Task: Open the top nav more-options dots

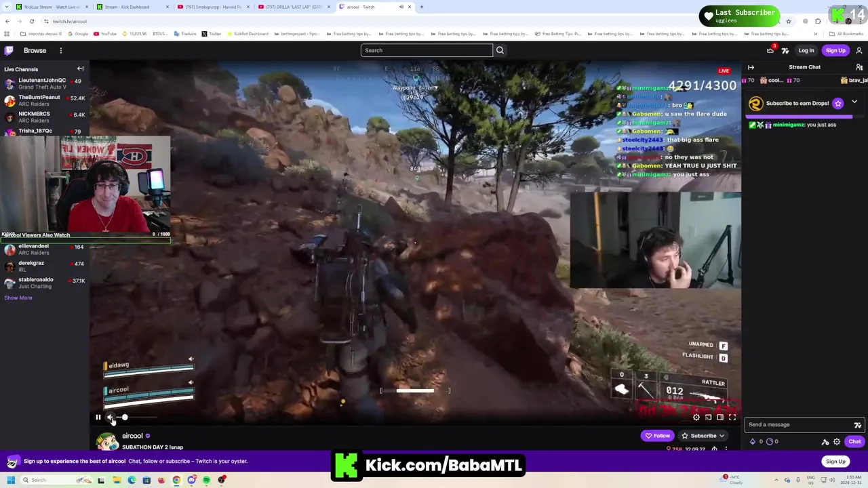Action: pyautogui.click(x=61, y=50)
